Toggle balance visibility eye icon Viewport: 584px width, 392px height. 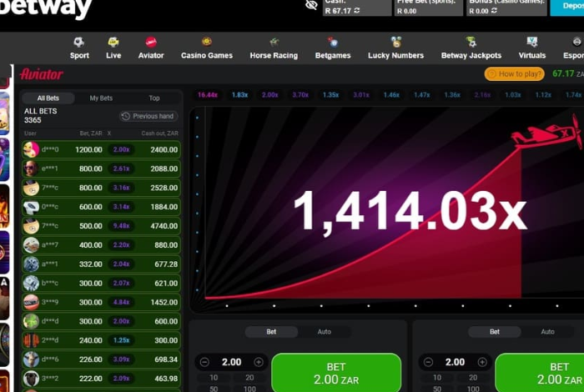311,5
